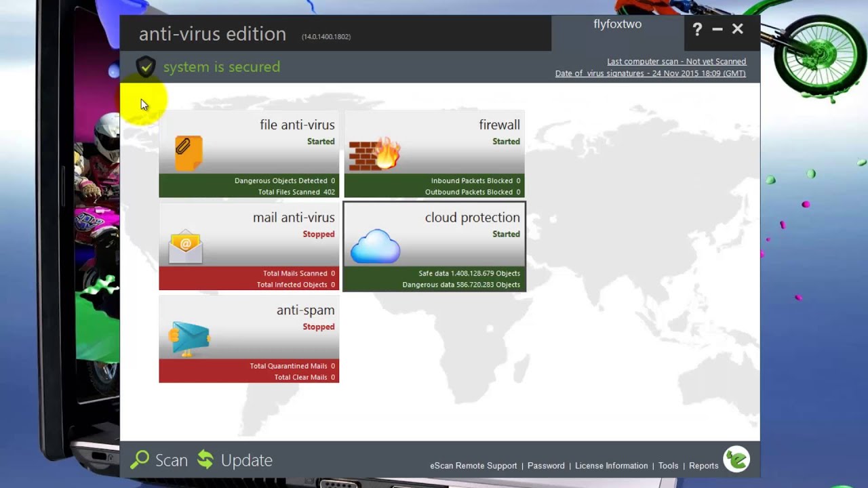This screenshot has height=488, width=868.
Task: Open the Tools link
Action: click(x=668, y=466)
